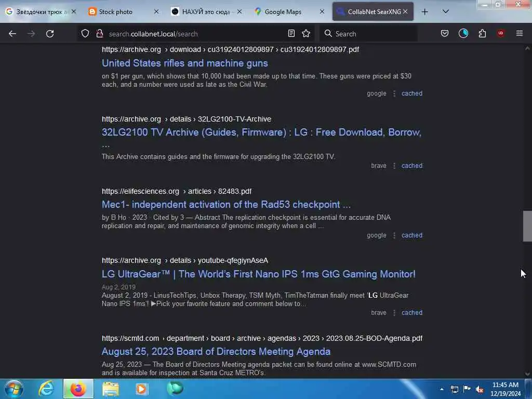
Task: Open August 25, 2023 Board of Directors Agenda
Action: click(216, 352)
